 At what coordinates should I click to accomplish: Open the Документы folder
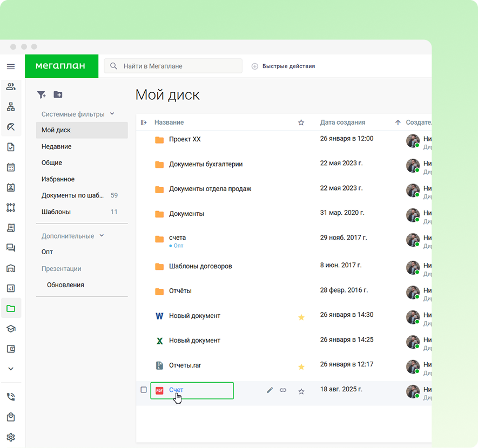coord(186,214)
